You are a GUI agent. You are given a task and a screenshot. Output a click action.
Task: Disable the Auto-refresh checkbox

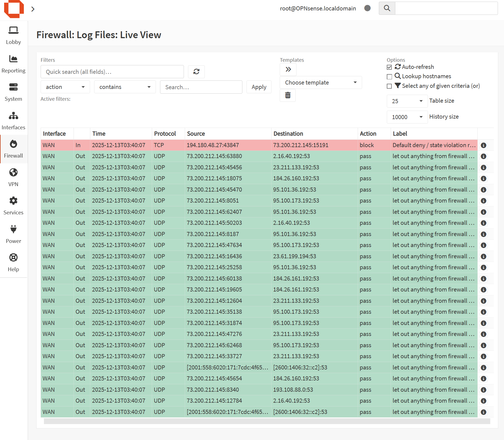coord(389,67)
